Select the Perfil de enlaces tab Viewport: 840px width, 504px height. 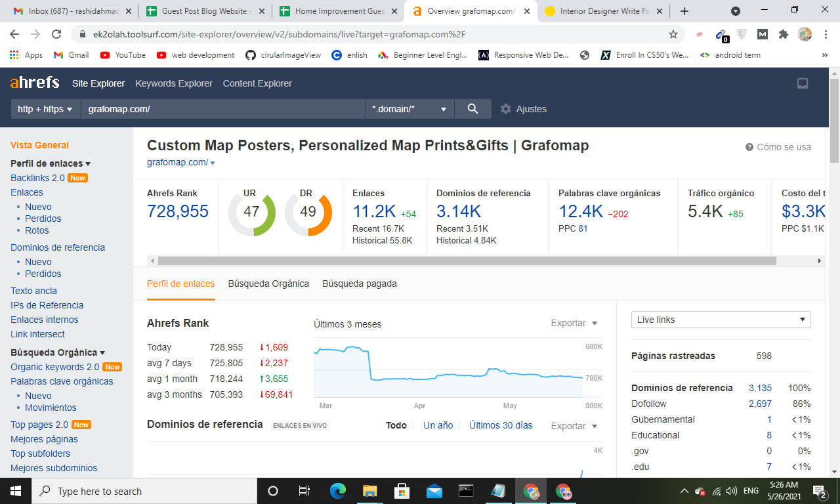pos(180,283)
